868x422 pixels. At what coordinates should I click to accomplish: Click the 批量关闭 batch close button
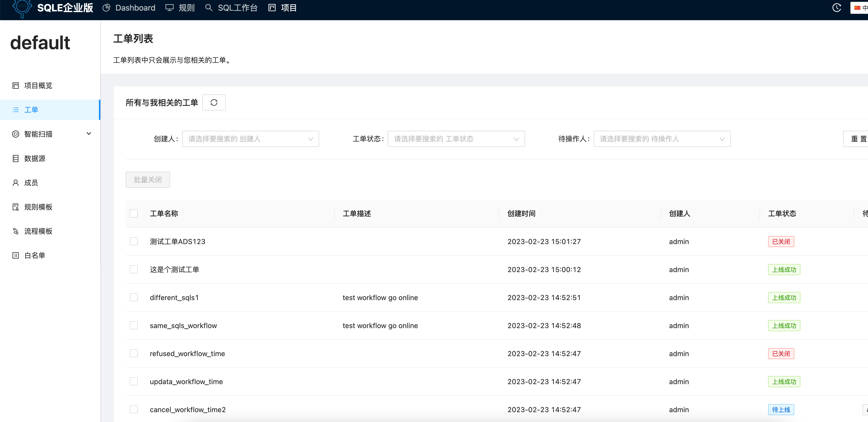point(147,179)
